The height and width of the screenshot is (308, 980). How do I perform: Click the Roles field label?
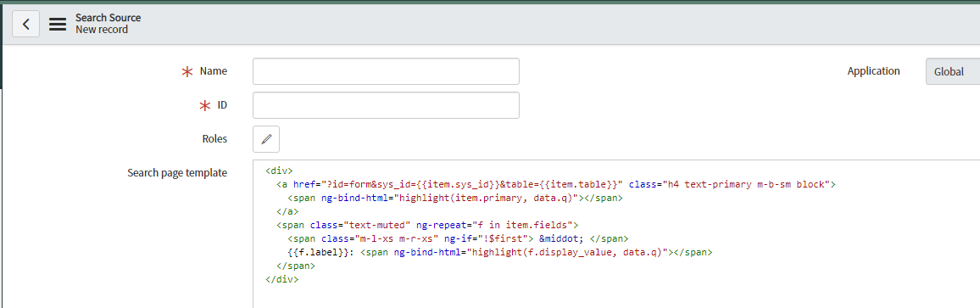(214, 139)
